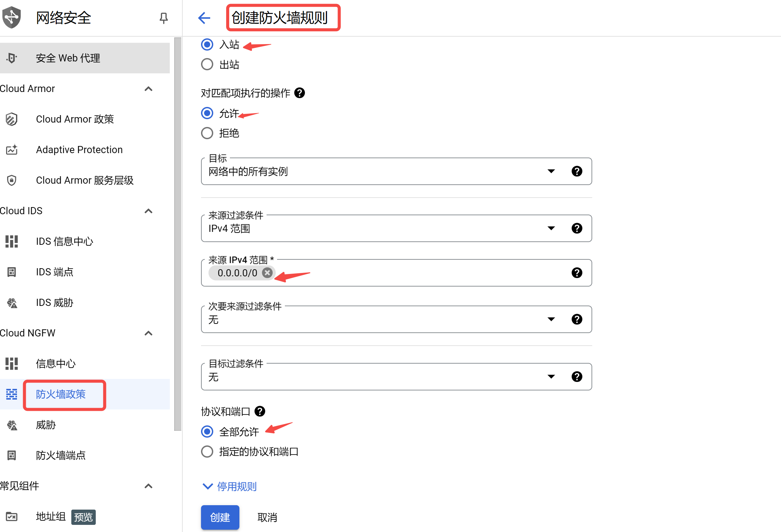Click help icon next to 对匹配项执行的操作
The image size is (781, 532).
click(x=299, y=93)
